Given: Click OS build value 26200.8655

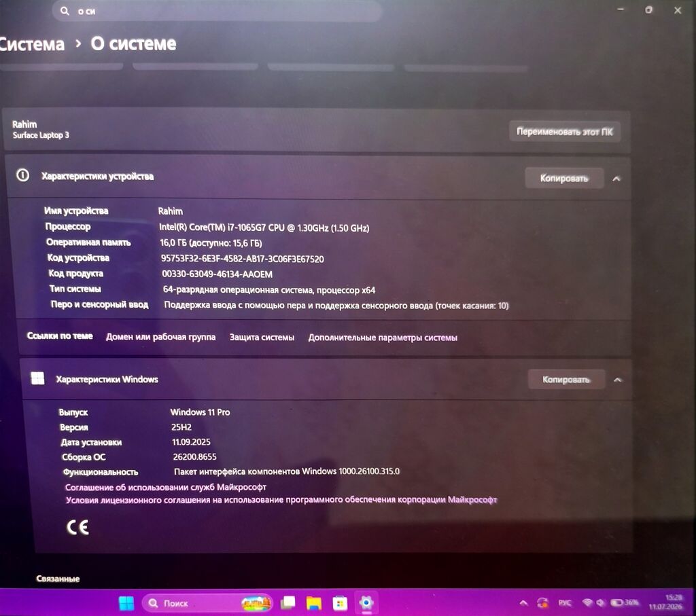Looking at the screenshot, I should tap(195, 457).
